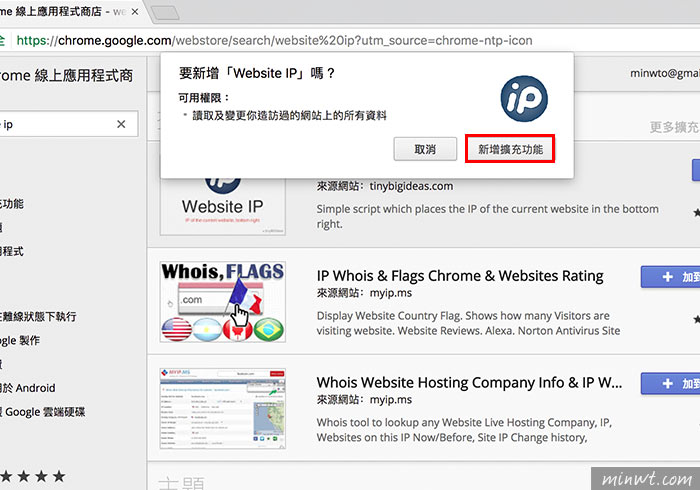Screen dimensions: 700x490
Task: Focus the store search field containing ip
Action: tap(67, 124)
